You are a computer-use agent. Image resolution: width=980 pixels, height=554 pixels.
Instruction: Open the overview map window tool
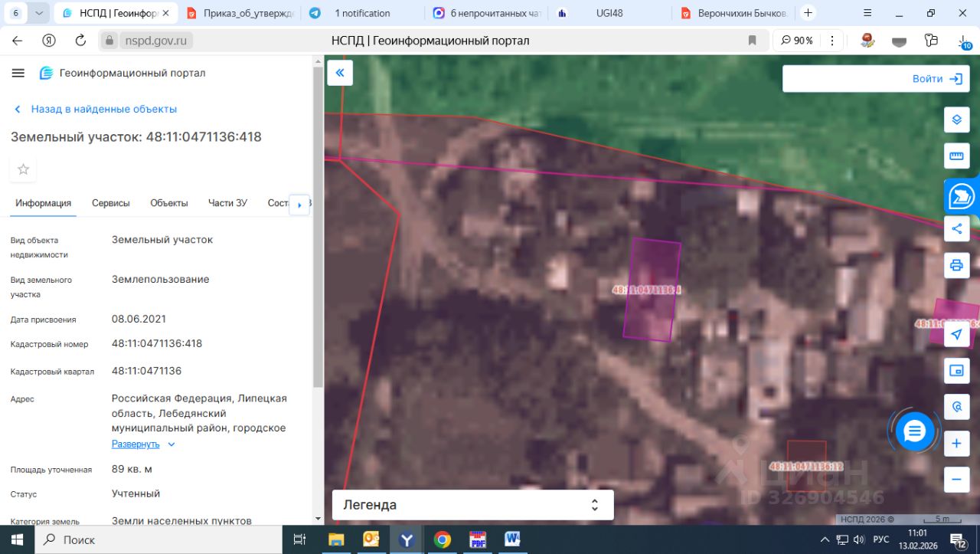(x=956, y=370)
